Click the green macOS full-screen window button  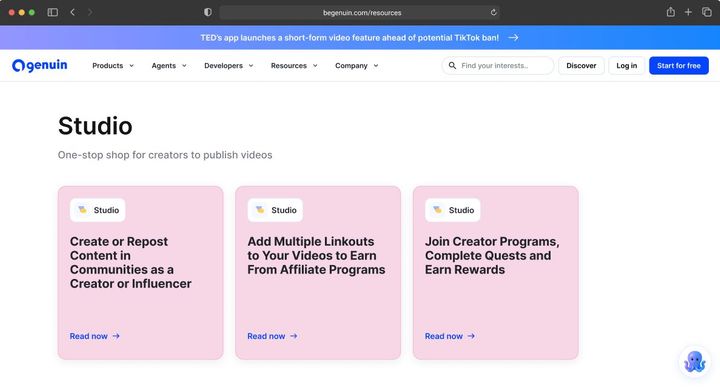32,12
